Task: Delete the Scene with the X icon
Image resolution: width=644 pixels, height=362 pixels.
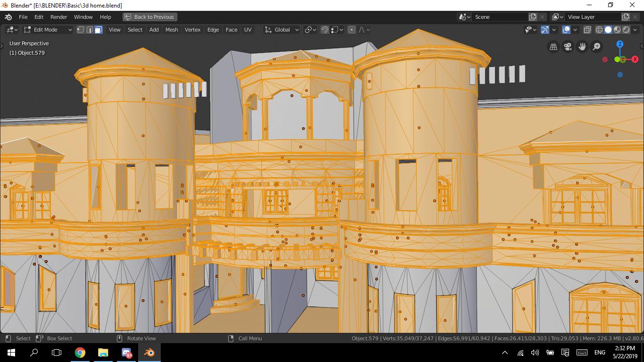Action: click(542, 17)
